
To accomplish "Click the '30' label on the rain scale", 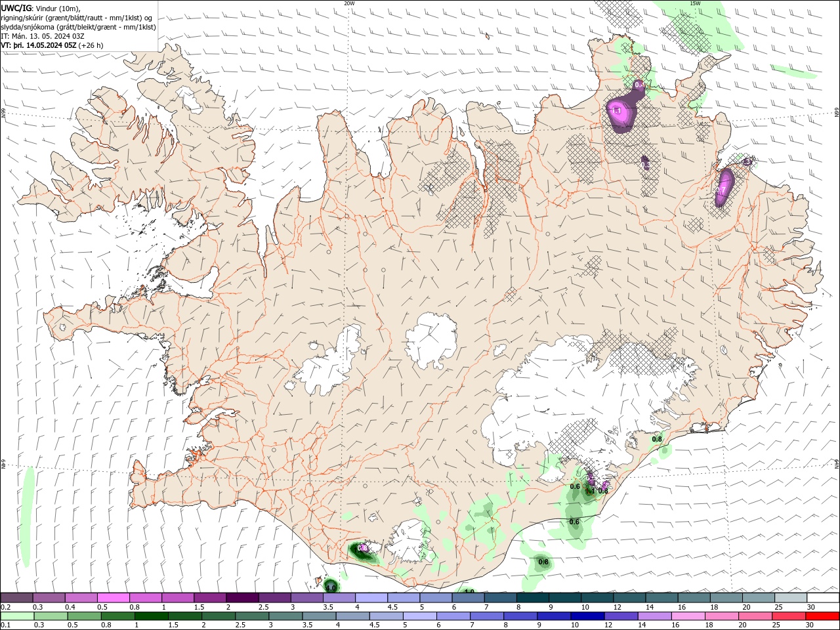I will 811,625.
